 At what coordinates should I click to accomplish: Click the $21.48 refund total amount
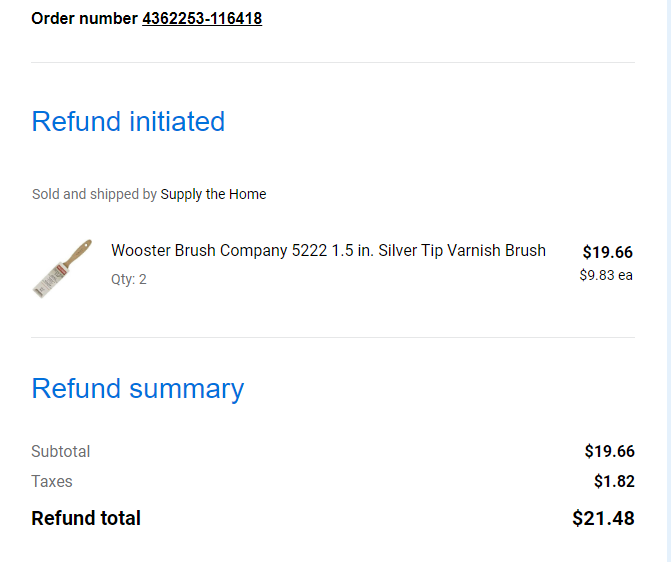[x=603, y=518]
